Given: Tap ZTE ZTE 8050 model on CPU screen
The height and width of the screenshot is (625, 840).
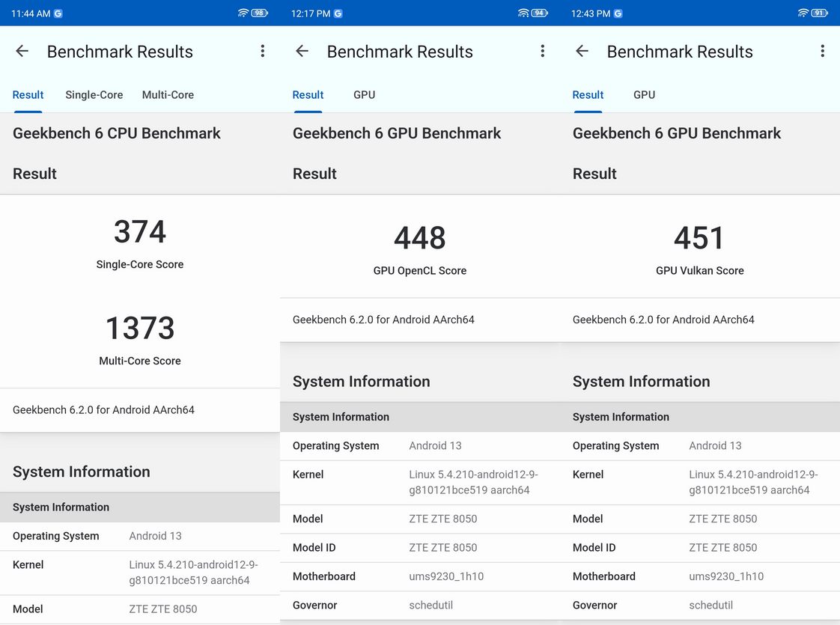Looking at the screenshot, I should coord(163,609).
